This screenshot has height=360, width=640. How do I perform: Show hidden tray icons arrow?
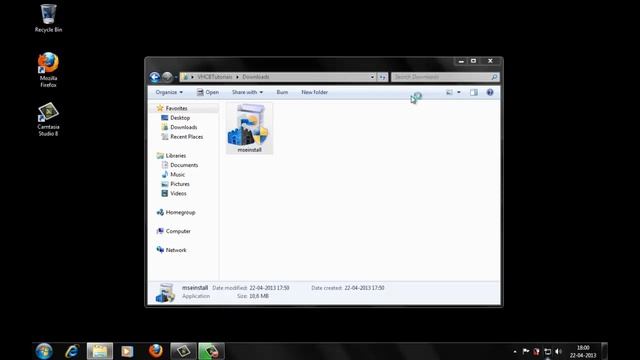(515, 351)
